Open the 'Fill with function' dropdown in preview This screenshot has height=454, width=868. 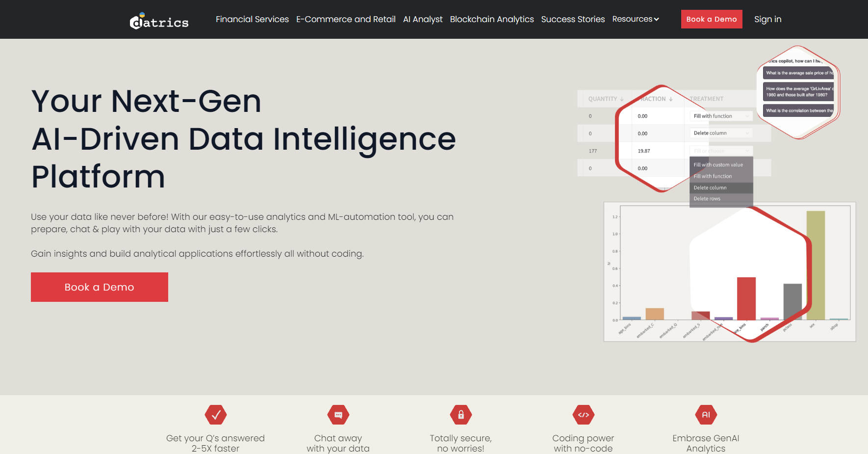click(721, 116)
